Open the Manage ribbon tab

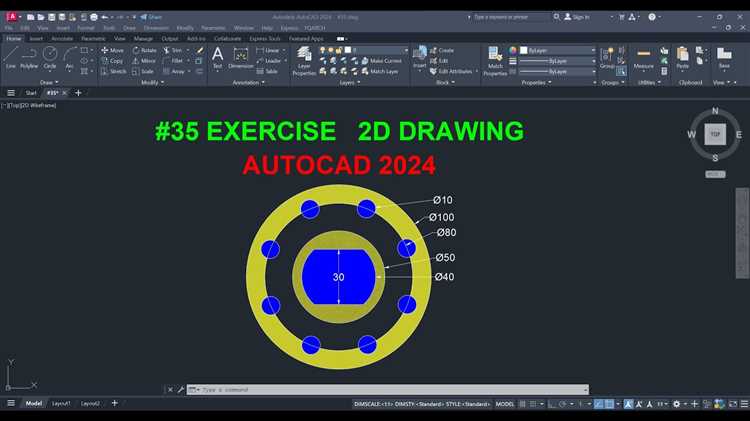pos(143,39)
